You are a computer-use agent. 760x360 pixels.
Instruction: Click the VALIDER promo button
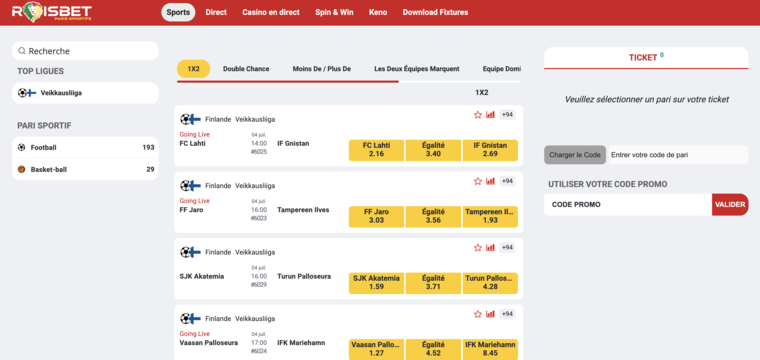pyautogui.click(x=730, y=204)
